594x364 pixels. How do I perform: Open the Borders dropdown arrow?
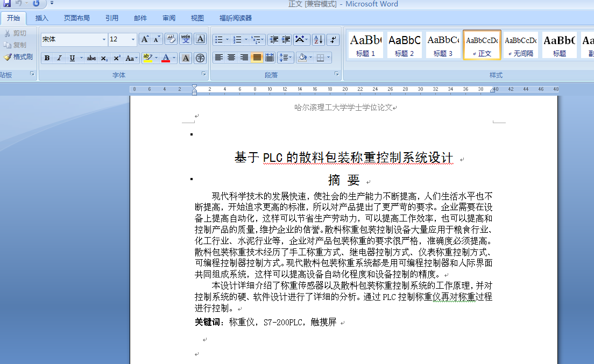328,58
